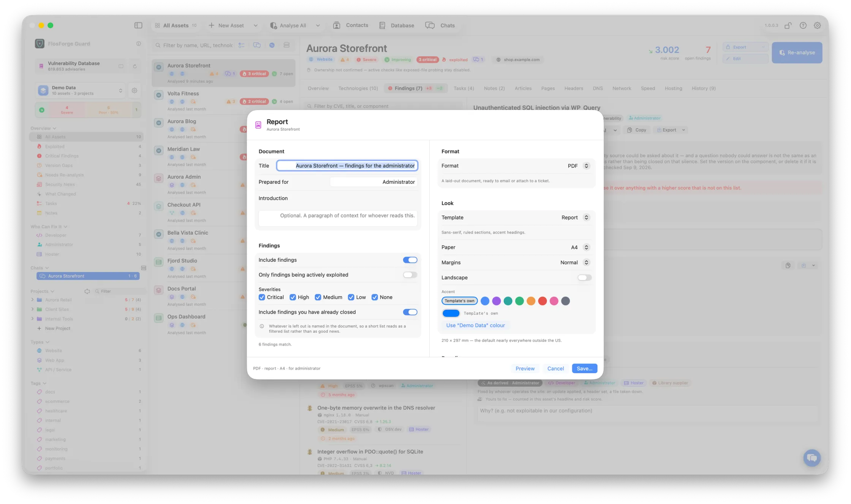Open the floating chat bubble icon
The width and height of the screenshot is (851, 504).
pyautogui.click(x=812, y=458)
